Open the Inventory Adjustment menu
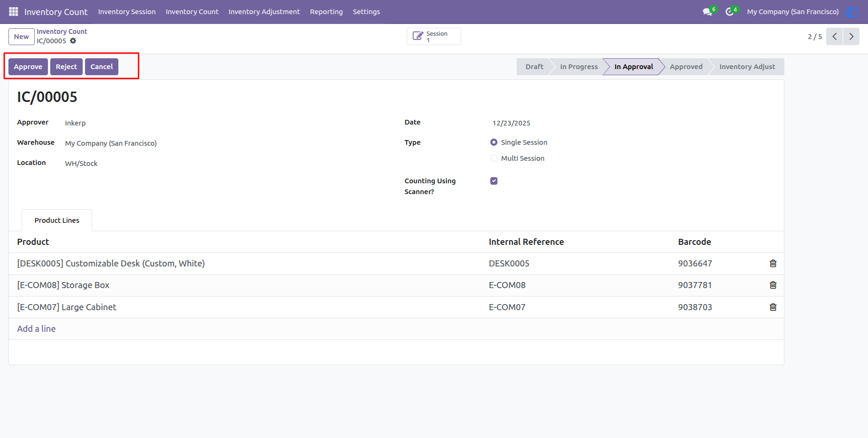The width and height of the screenshot is (868, 438). pos(264,12)
